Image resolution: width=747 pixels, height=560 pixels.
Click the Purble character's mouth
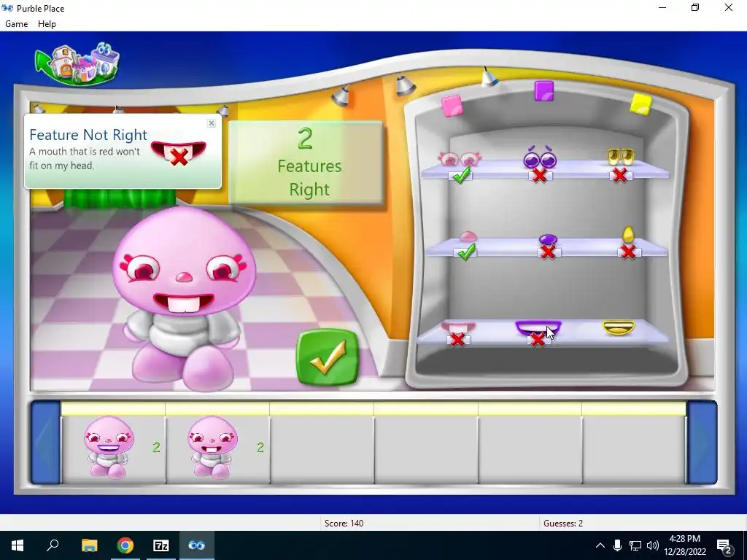[x=183, y=301]
